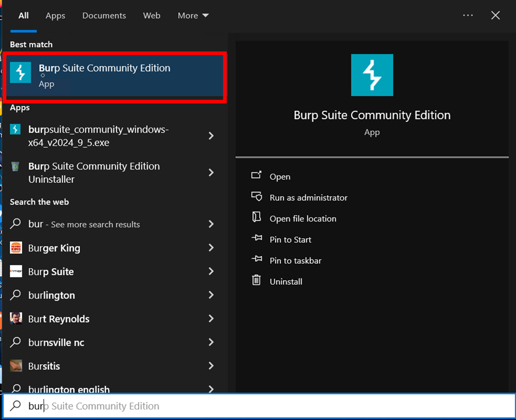
Task: Choose Uninstall for Burp Suite
Action: click(x=286, y=282)
